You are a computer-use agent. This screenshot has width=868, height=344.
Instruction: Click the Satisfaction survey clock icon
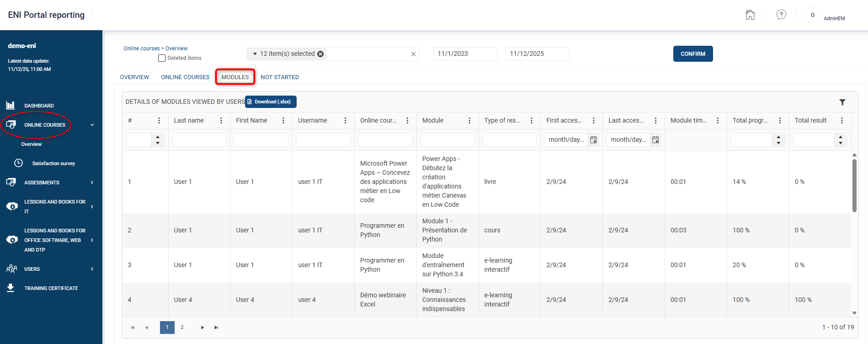(x=18, y=163)
